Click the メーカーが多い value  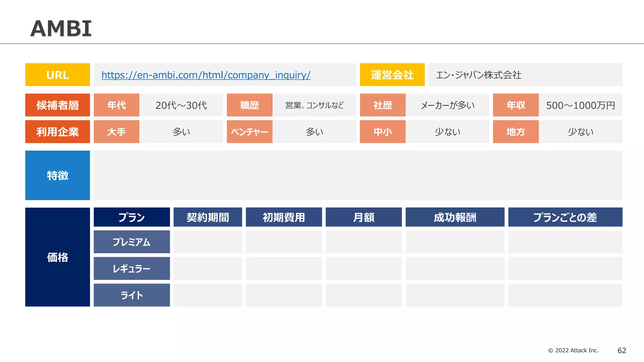tap(447, 105)
